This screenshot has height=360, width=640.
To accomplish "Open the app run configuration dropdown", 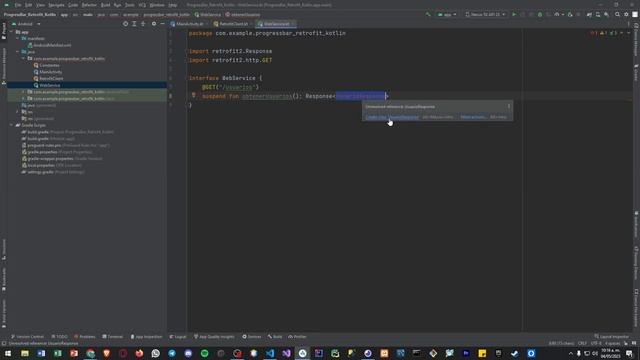I will (447, 14).
